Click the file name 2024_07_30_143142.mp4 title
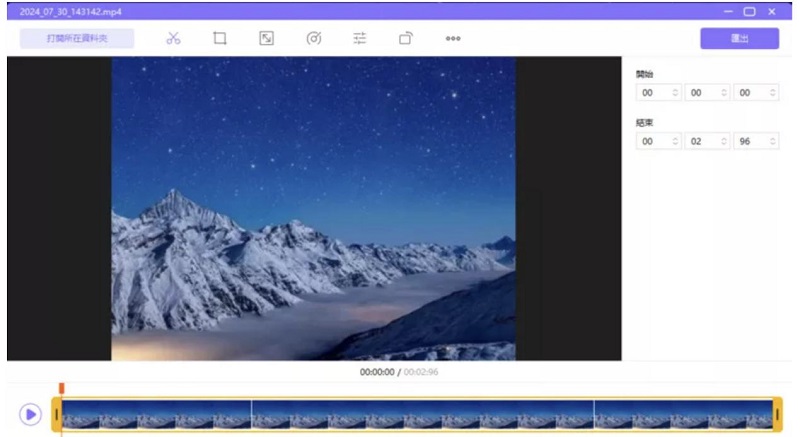The image size is (800, 437). click(x=70, y=12)
